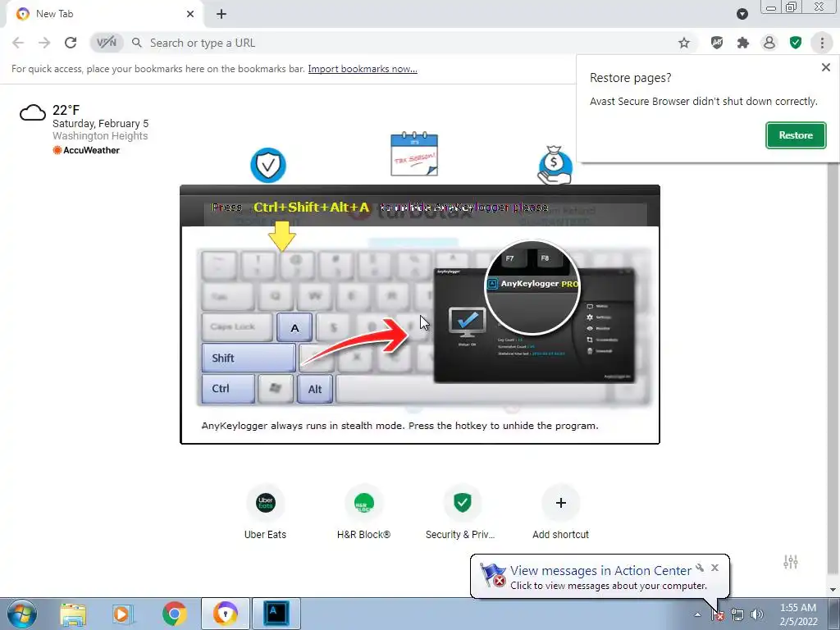This screenshot has height=630, width=840.
Task: Open the Adblock shield extension icon
Action: click(x=717, y=43)
